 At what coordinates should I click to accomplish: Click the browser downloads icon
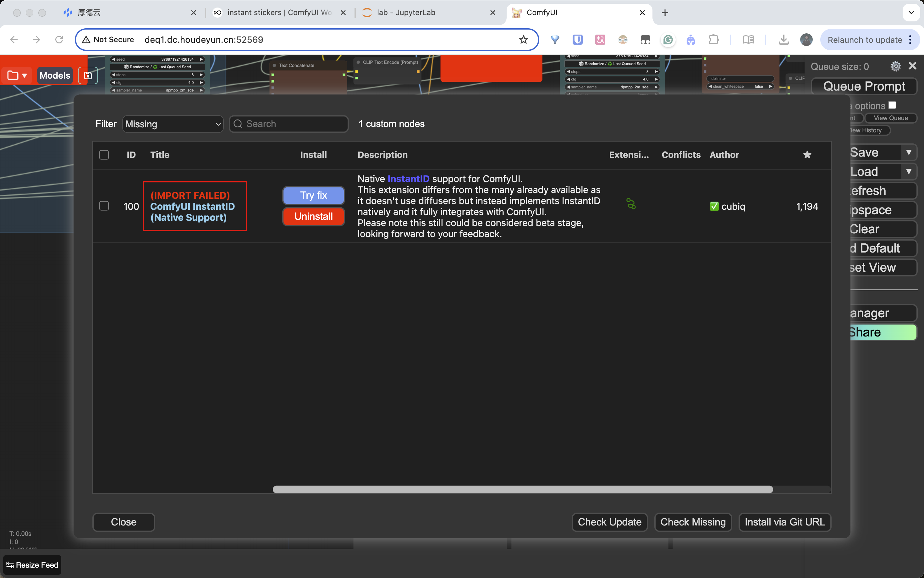click(x=784, y=40)
